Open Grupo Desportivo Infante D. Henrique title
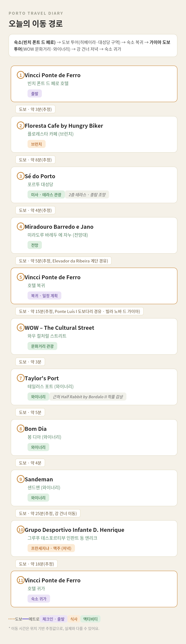This screenshot has width=186, height=644. tap(74, 530)
